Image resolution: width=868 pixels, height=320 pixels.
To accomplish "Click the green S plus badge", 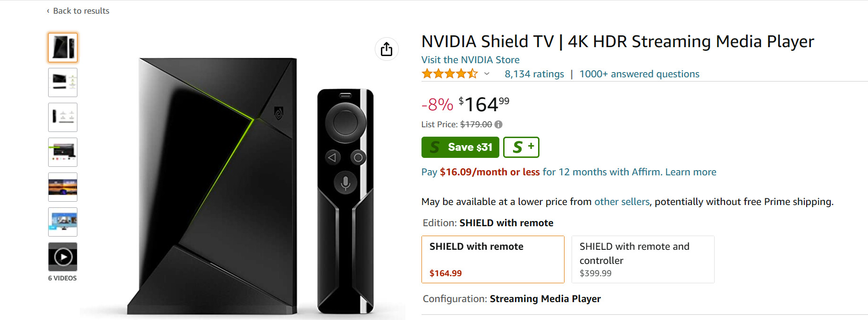I will [521, 148].
